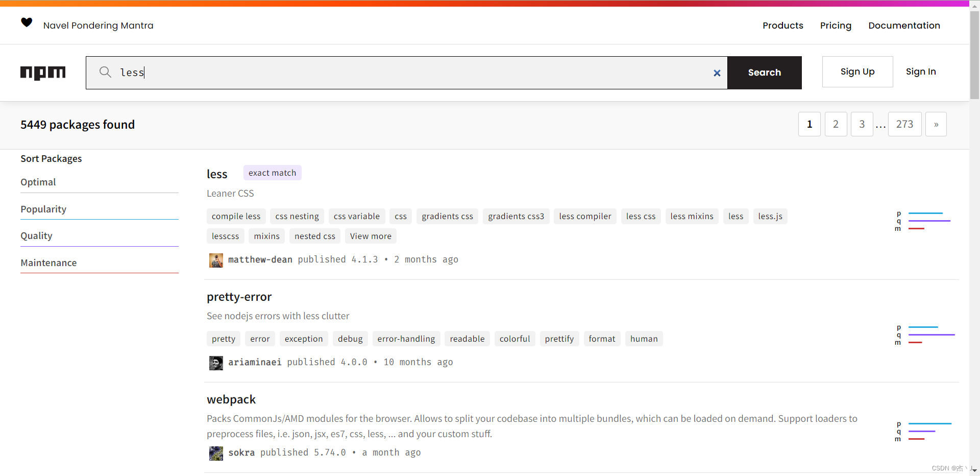Open publisher sokra's profile
This screenshot has height=476, width=980.
click(241, 453)
